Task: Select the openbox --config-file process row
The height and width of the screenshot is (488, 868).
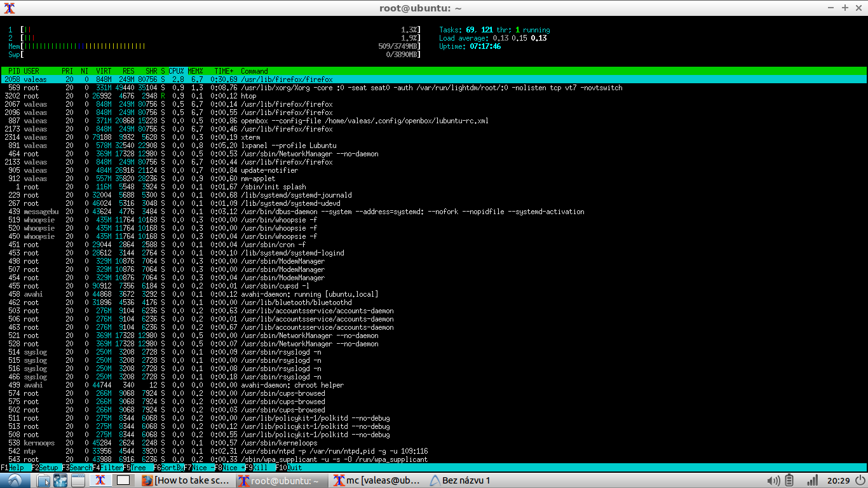Action: click(434, 121)
